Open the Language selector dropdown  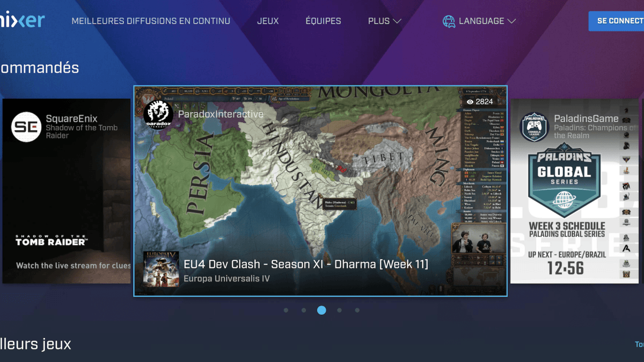click(479, 21)
